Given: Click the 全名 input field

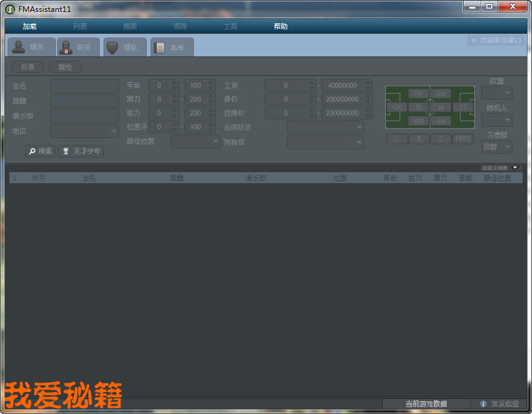Looking at the screenshot, I should point(84,86).
